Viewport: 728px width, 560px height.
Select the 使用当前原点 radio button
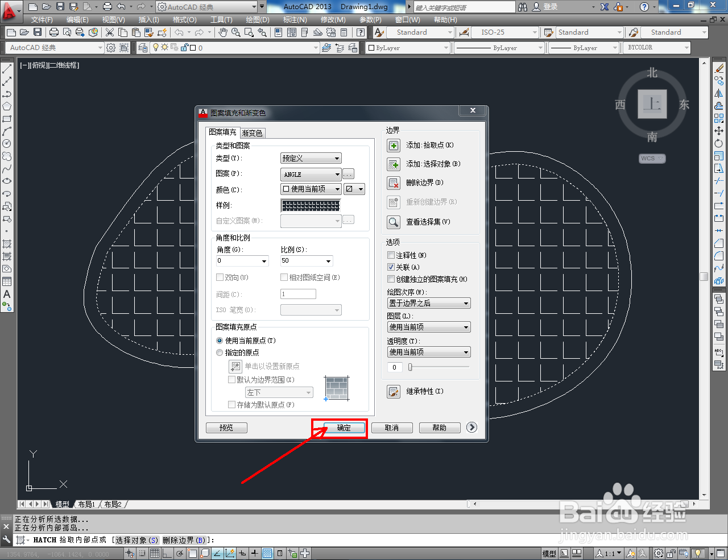220,341
